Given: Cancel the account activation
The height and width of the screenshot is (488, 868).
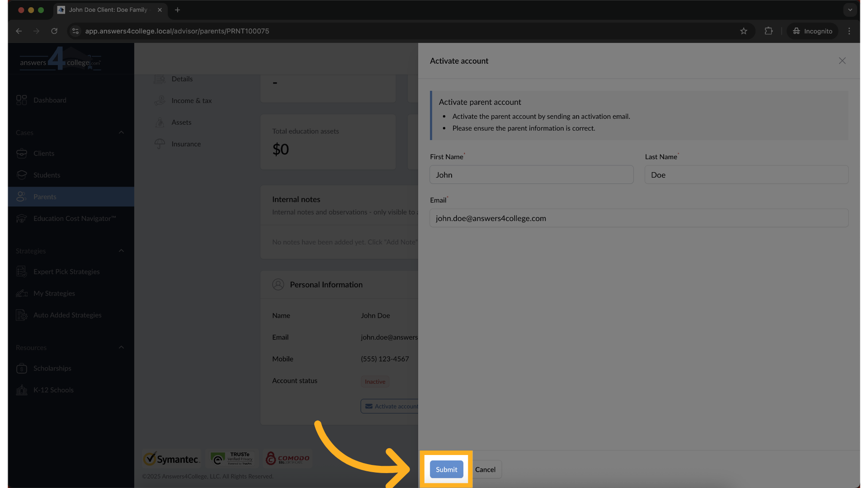Looking at the screenshot, I should tap(485, 469).
